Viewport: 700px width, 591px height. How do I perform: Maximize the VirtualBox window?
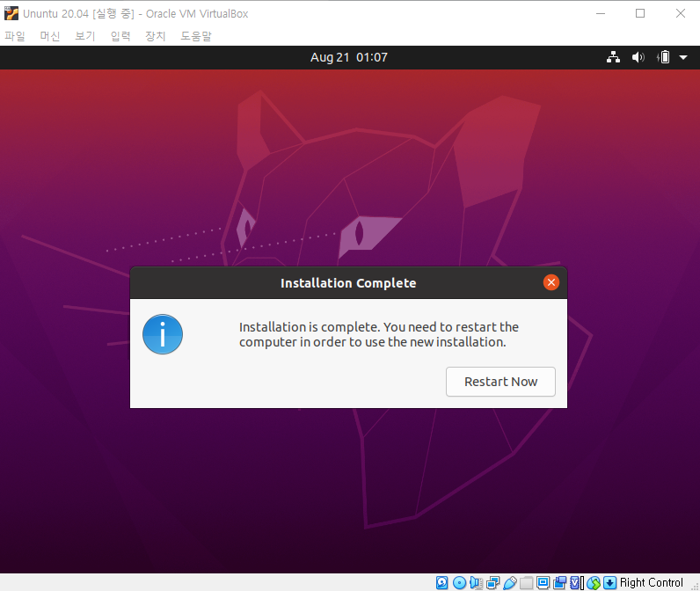point(640,13)
